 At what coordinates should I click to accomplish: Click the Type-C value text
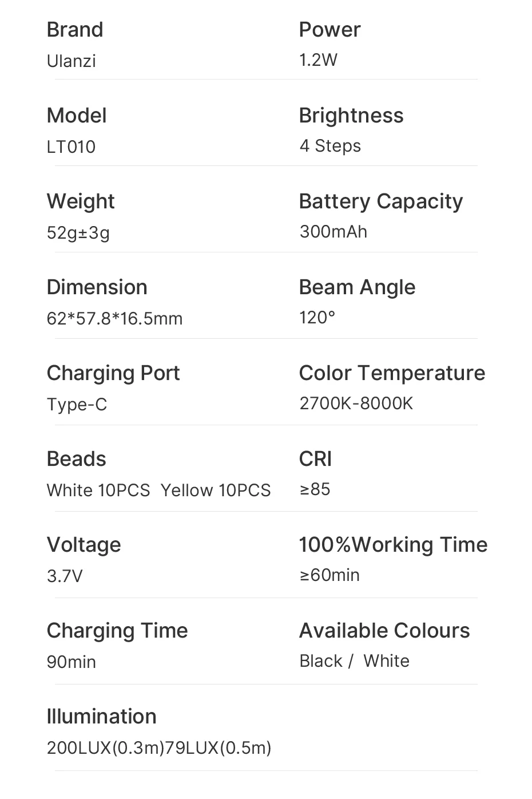coord(77,404)
